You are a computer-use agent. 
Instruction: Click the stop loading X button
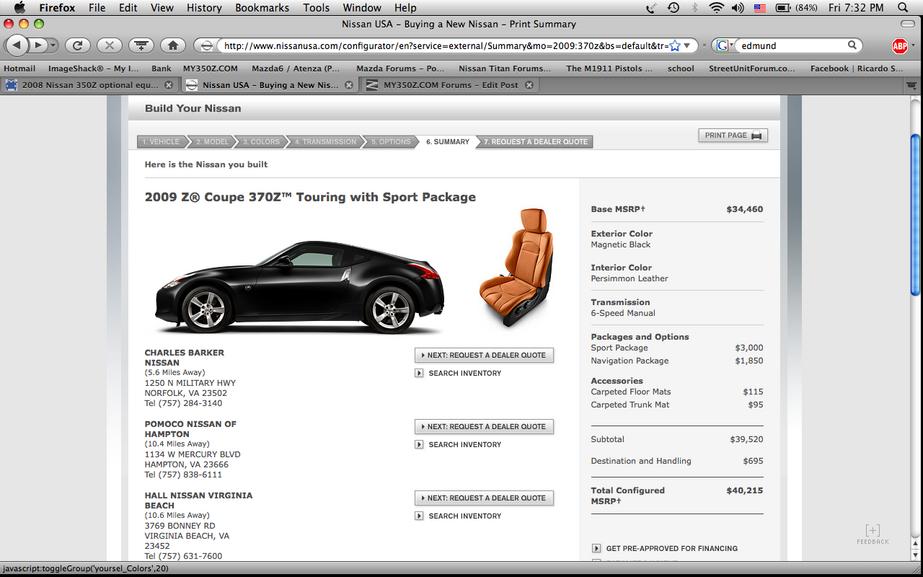coord(109,45)
